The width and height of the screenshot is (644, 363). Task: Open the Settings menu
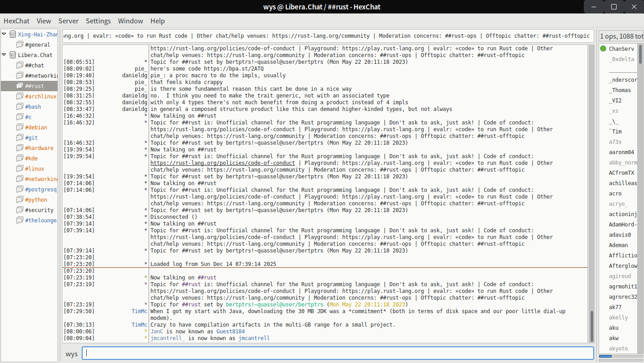[98, 21]
